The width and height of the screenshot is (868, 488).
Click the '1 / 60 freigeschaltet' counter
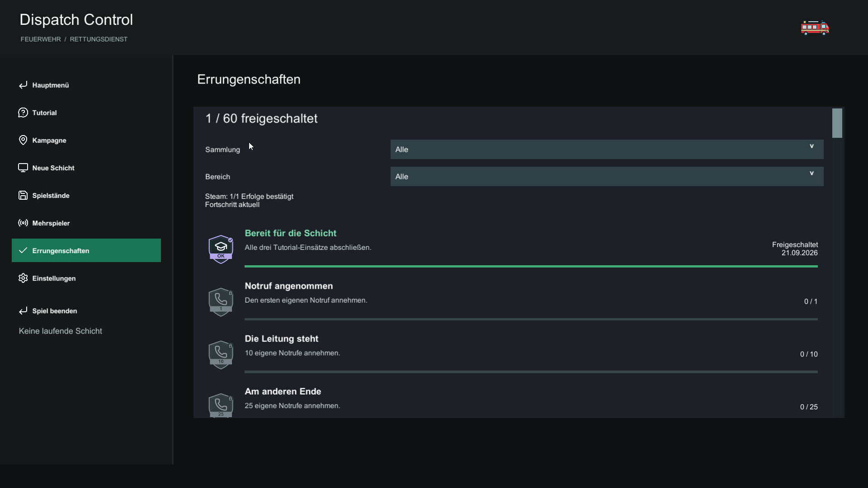point(261,118)
